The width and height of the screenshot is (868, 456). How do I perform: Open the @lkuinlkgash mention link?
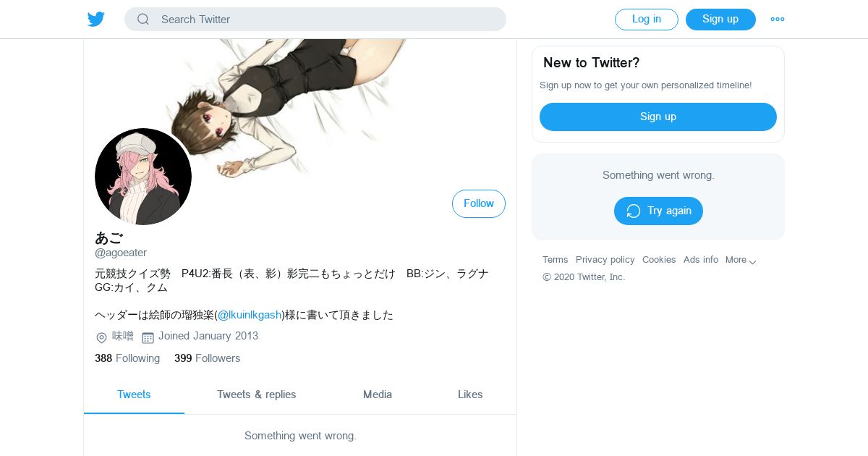tap(250, 315)
